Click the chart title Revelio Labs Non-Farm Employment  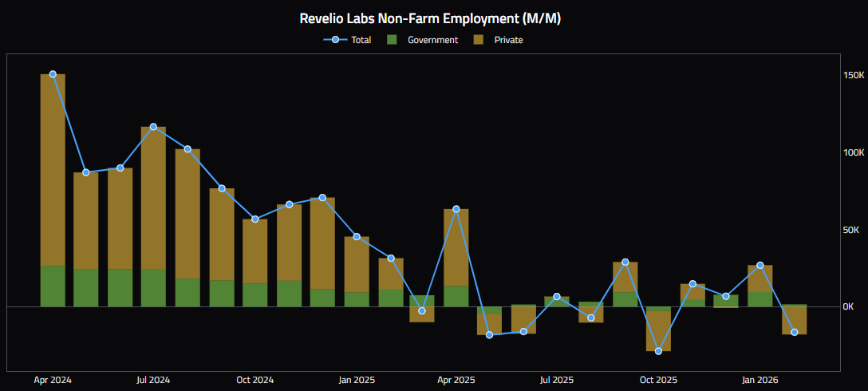[431, 18]
